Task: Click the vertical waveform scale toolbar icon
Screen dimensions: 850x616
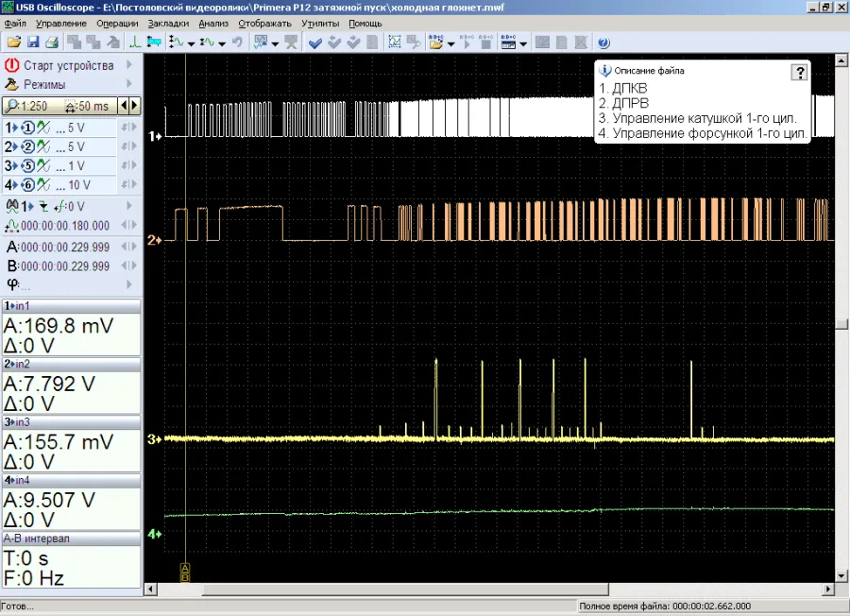Action: 177,42
